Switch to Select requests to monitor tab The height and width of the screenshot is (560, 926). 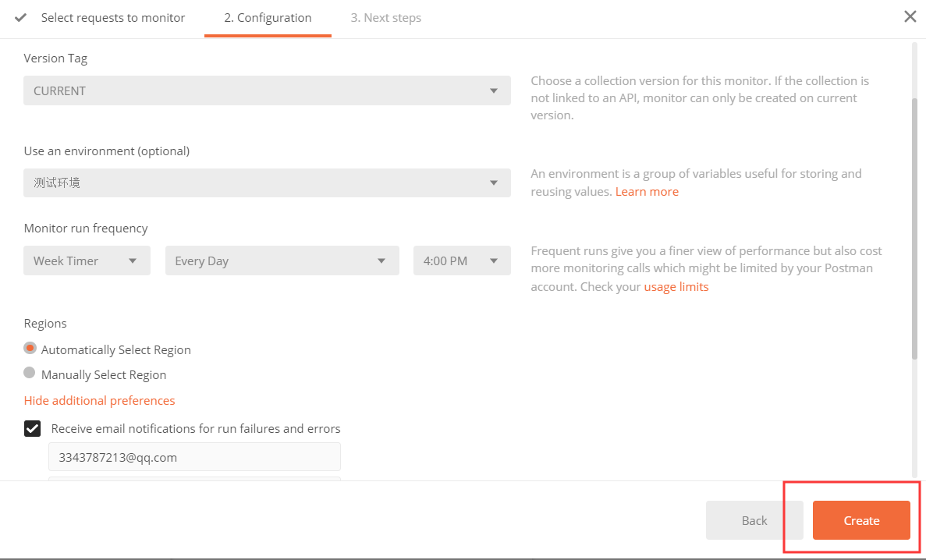pos(112,17)
